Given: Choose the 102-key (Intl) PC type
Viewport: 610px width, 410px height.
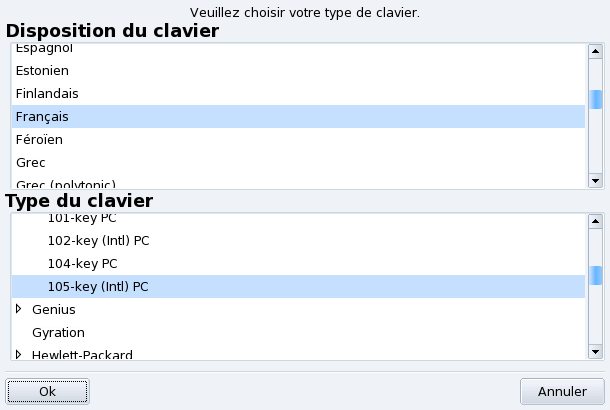Looking at the screenshot, I should point(98,241).
